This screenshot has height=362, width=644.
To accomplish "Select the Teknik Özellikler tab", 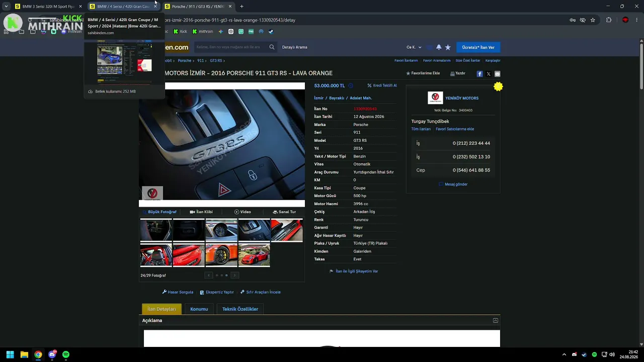I will pyautogui.click(x=240, y=309).
